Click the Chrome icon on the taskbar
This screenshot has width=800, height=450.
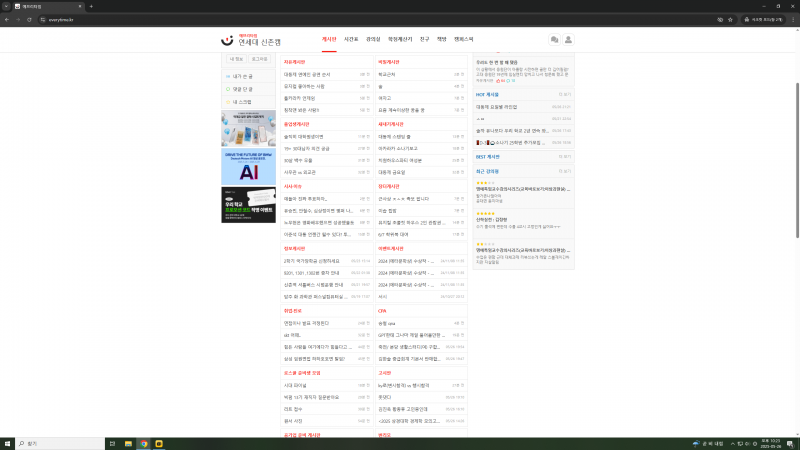[144, 444]
